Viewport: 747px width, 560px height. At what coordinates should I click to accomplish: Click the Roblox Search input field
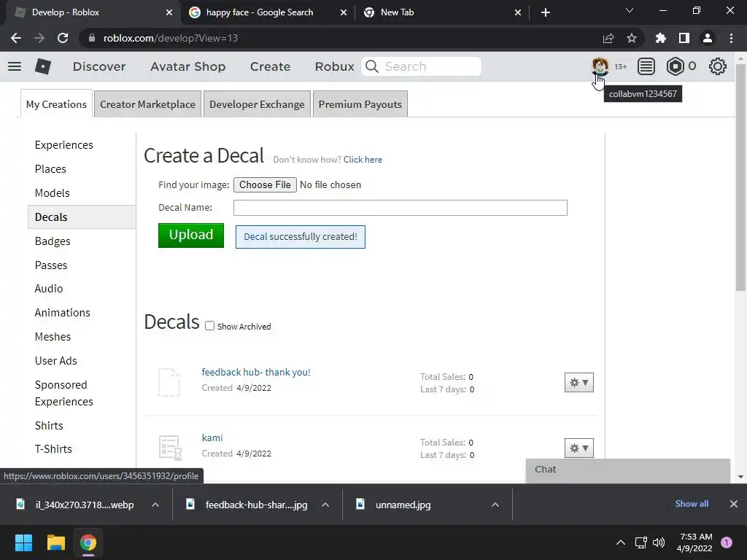pyautogui.click(x=421, y=66)
